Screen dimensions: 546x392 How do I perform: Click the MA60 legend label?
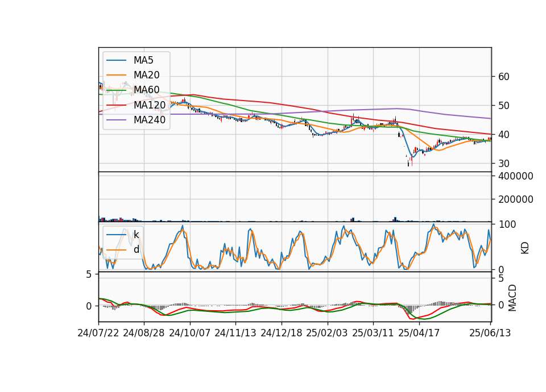[146, 90]
